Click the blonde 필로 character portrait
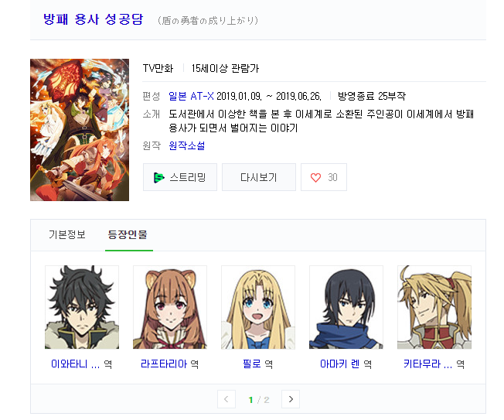 (258, 307)
